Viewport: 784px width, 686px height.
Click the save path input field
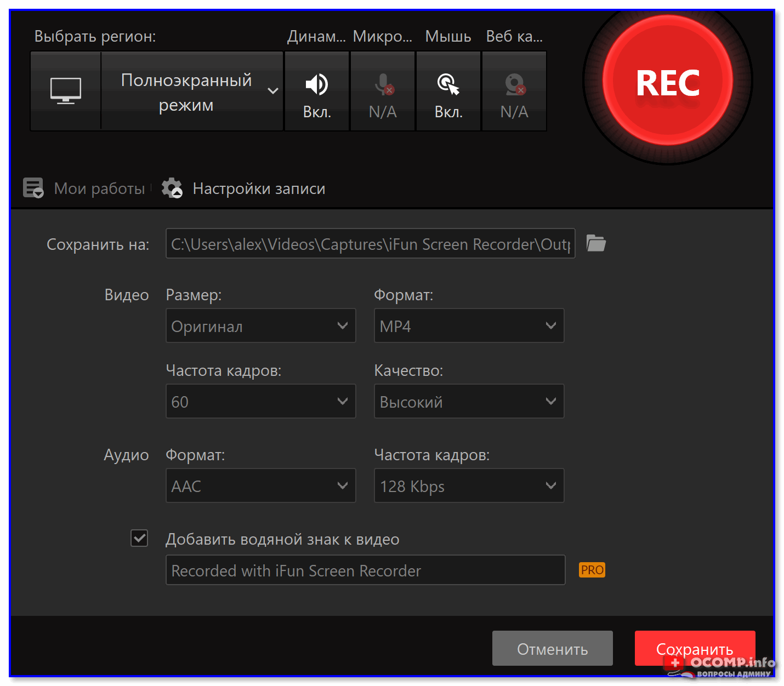[x=371, y=243]
